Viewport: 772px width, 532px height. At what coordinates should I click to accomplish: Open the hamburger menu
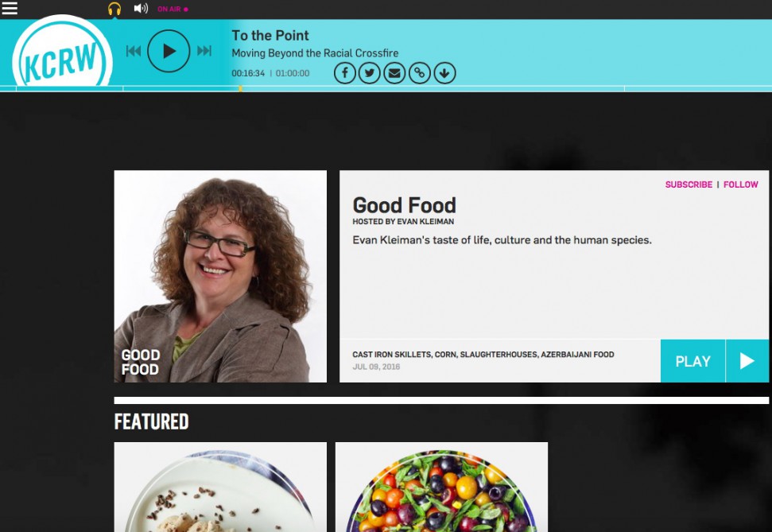coord(10,9)
